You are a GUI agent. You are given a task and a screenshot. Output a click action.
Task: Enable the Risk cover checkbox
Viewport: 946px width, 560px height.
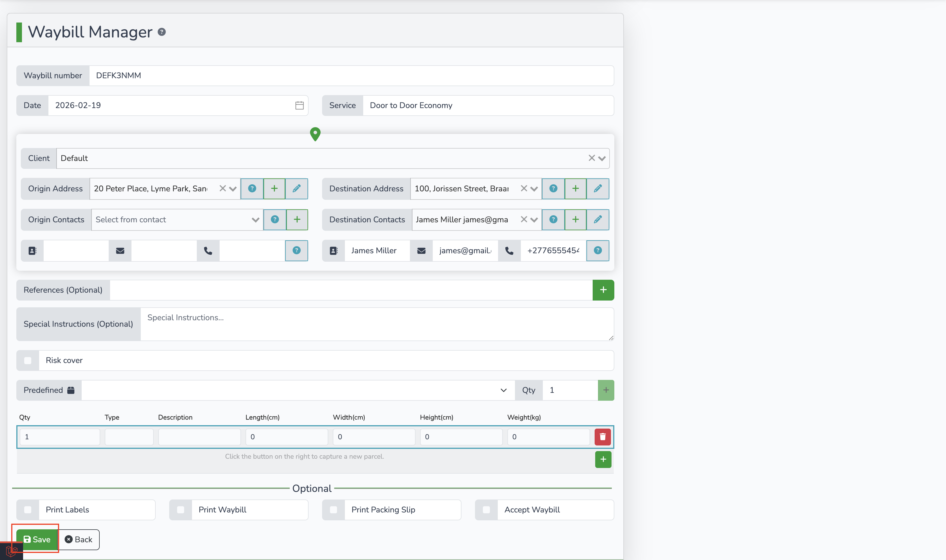point(28,361)
